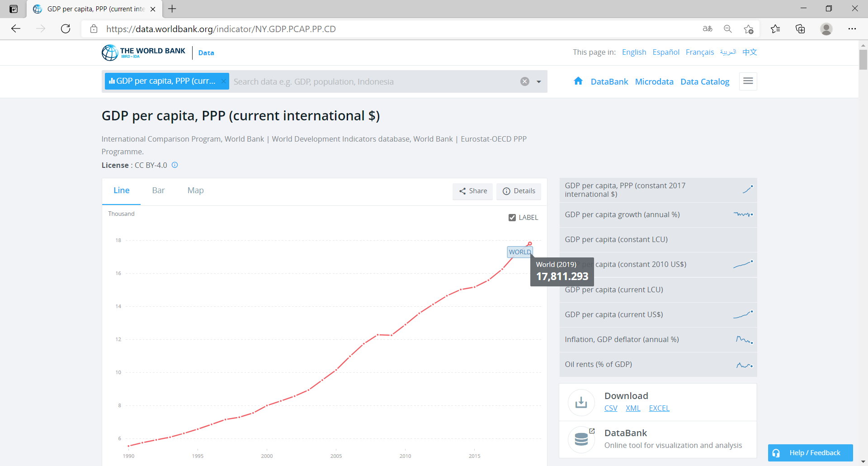This screenshot has width=868, height=466.
Task: Uncheck the LABEL checkbox on chart
Action: click(512, 218)
